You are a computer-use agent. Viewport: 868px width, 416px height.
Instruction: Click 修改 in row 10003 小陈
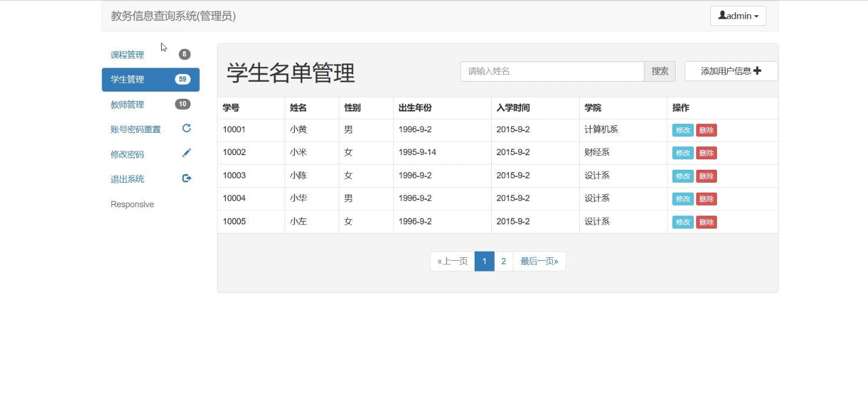(x=683, y=176)
